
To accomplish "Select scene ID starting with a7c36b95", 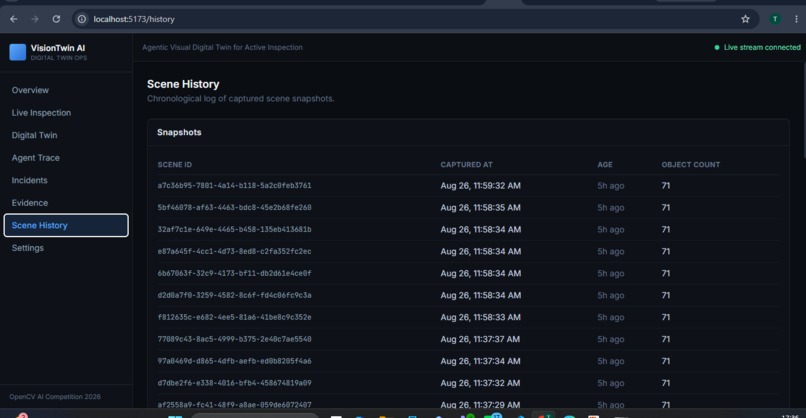I will [x=234, y=186].
